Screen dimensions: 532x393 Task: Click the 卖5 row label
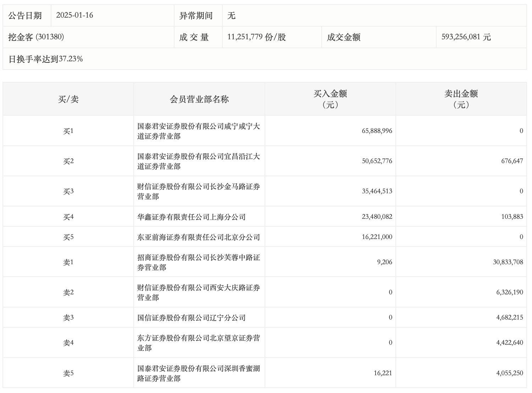click(x=68, y=373)
